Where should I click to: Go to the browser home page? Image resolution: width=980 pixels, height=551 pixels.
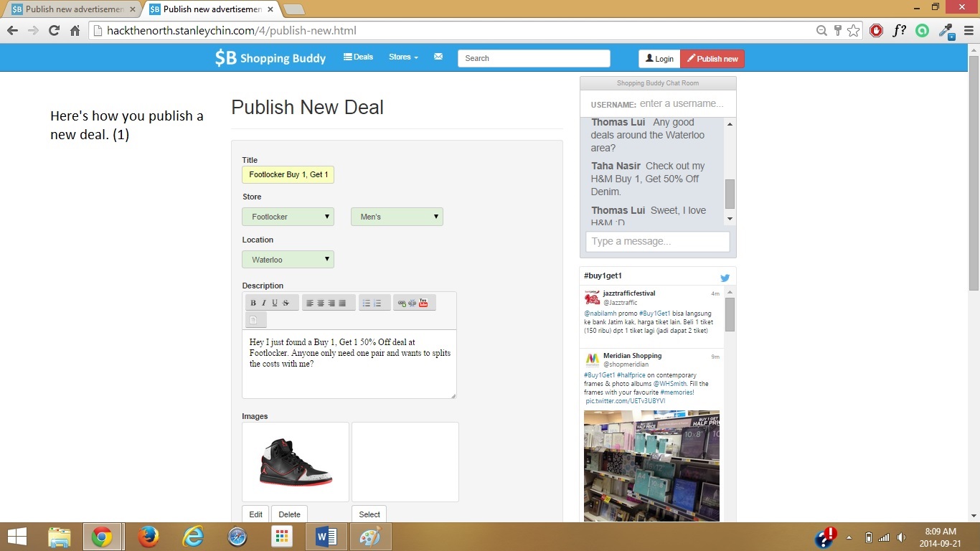tap(75, 30)
